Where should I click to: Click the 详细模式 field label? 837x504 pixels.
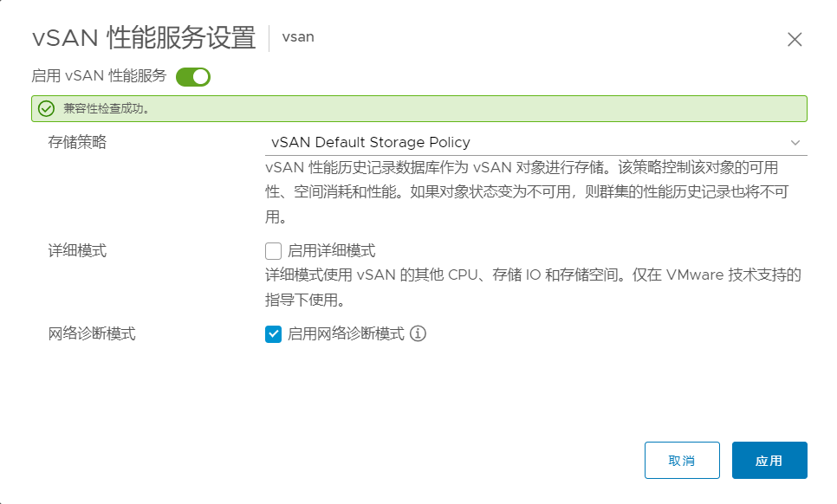(77, 250)
